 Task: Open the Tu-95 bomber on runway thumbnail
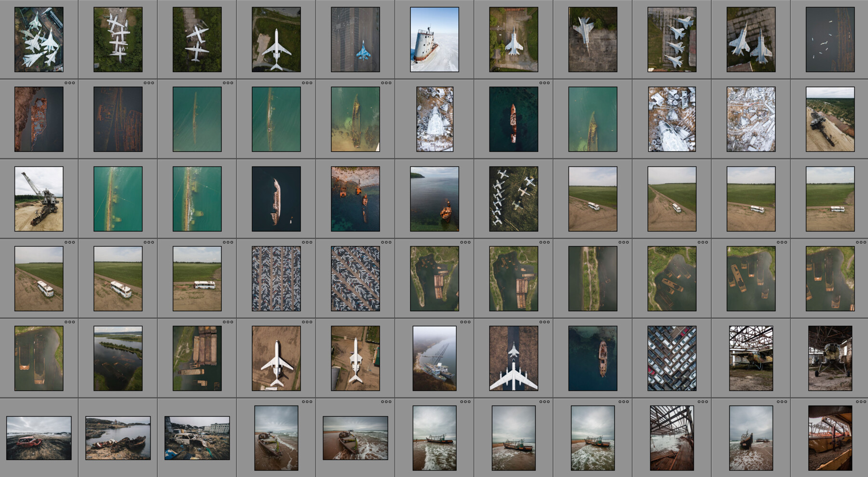pyautogui.click(x=513, y=359)
